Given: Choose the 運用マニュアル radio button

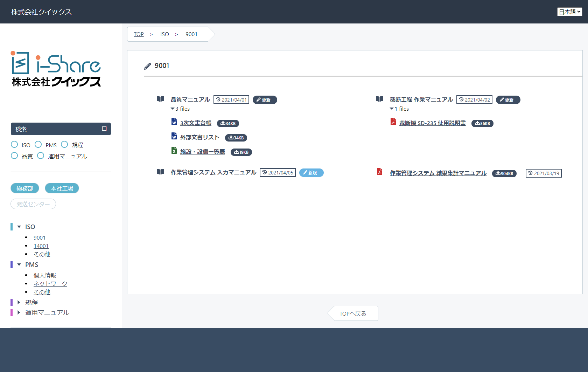Looking at the screenshot, I should click(x=41, y=156).
